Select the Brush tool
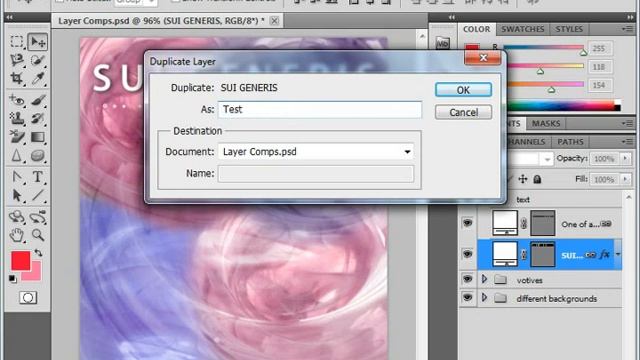640x360 pixels. [38, 100]
